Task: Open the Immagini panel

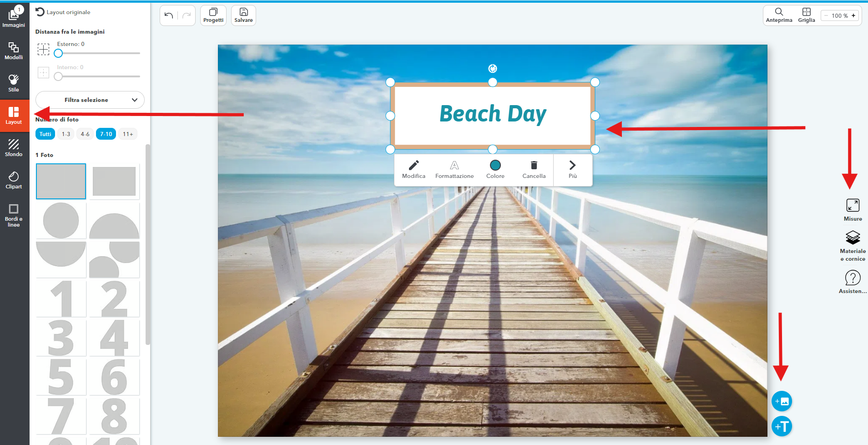Action: (14, 17)
